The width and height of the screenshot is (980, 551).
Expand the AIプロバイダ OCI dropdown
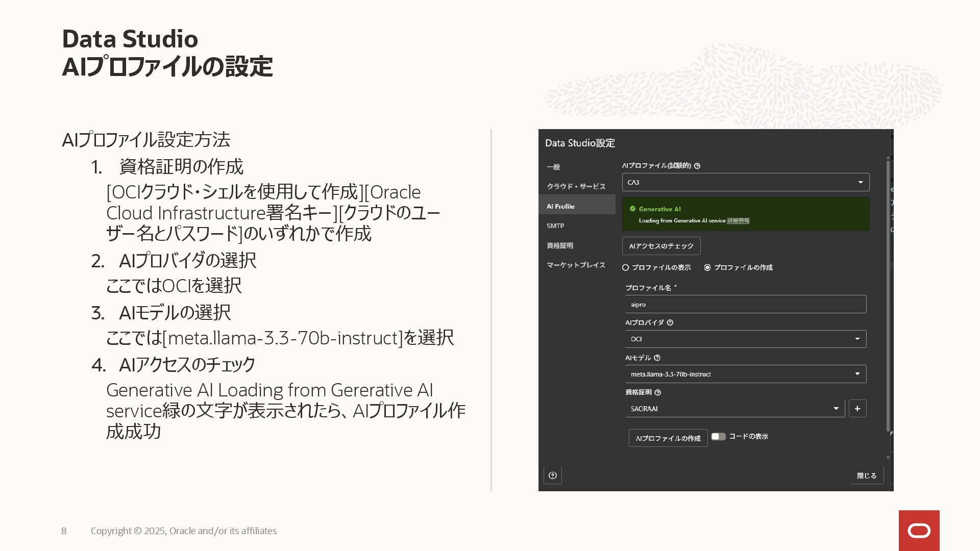point(745,339)
